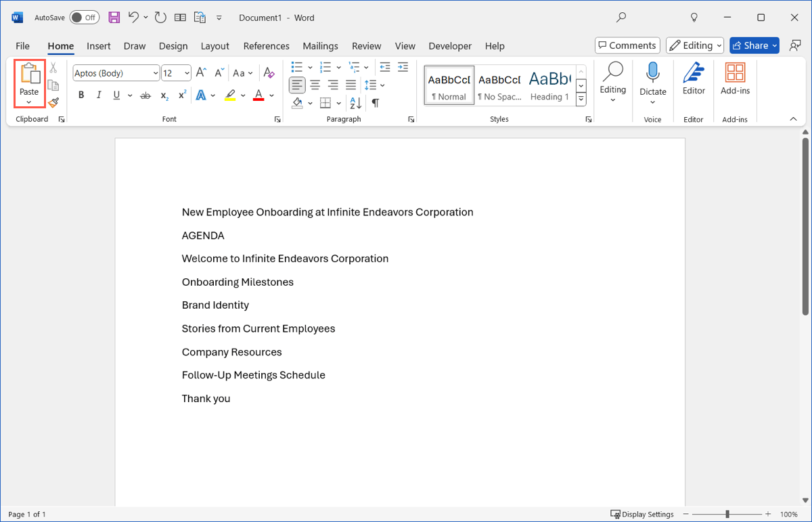The width and height of the screenshot is (812, 522).
Task: Increase paragraph indent
Action: pyautogui.click(x=403, y=67)
